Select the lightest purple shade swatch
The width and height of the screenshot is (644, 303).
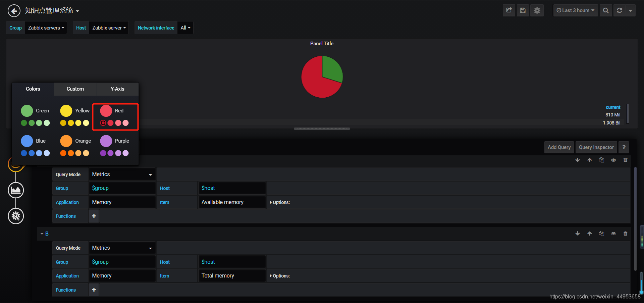click(x=125, y=153)
